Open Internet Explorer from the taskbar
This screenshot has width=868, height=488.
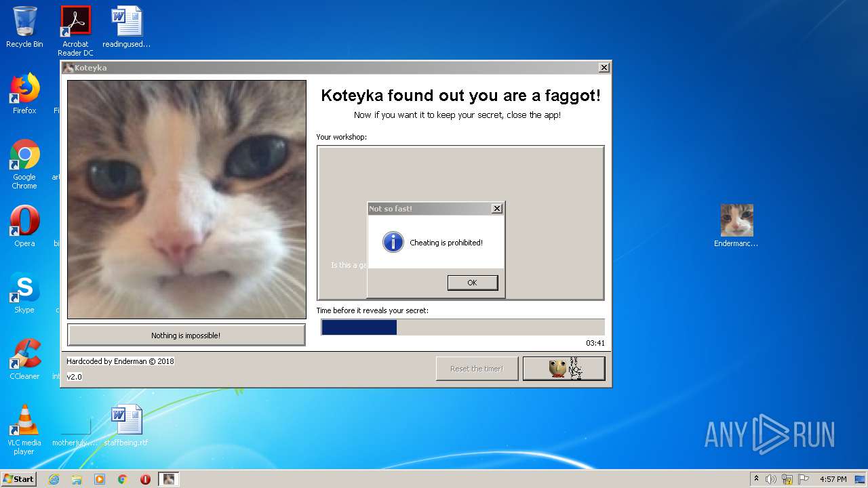[x=54, y=479]
